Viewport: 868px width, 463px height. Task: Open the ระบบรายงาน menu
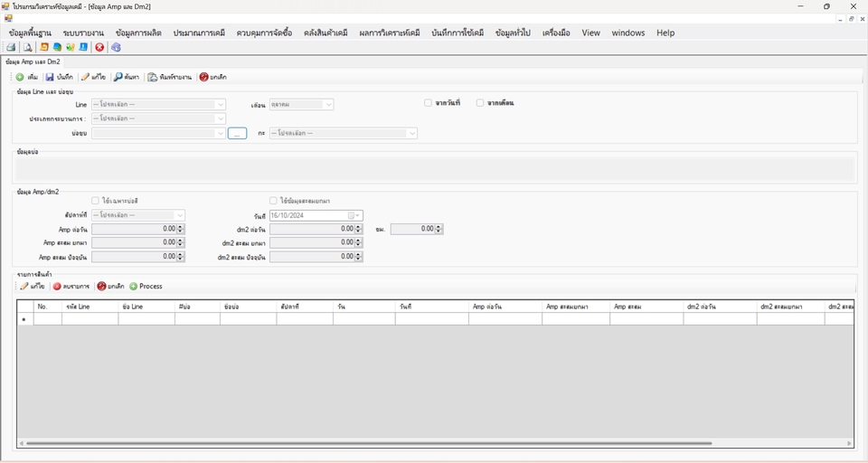83,33
